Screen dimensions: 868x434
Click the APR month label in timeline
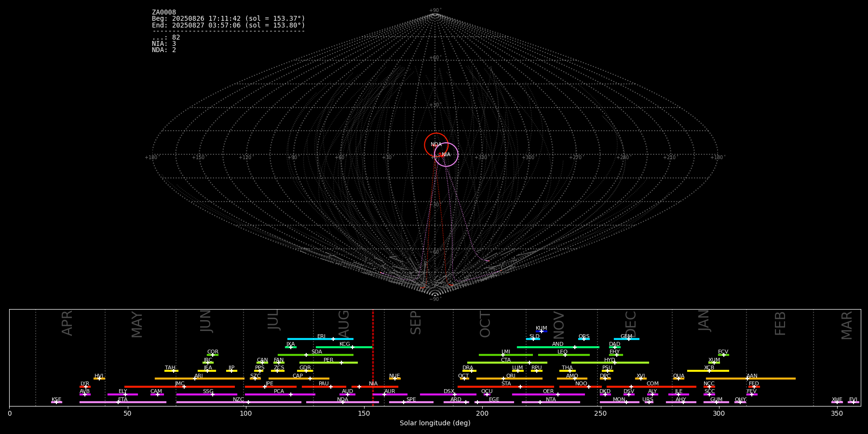pos(67,323)
